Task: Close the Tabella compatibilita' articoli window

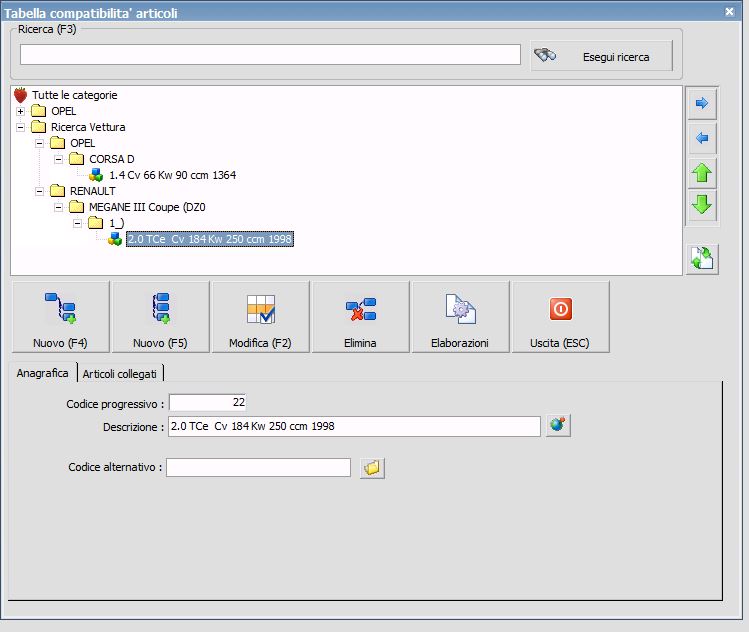Action: pyautogui.click(x=729, y=11)
